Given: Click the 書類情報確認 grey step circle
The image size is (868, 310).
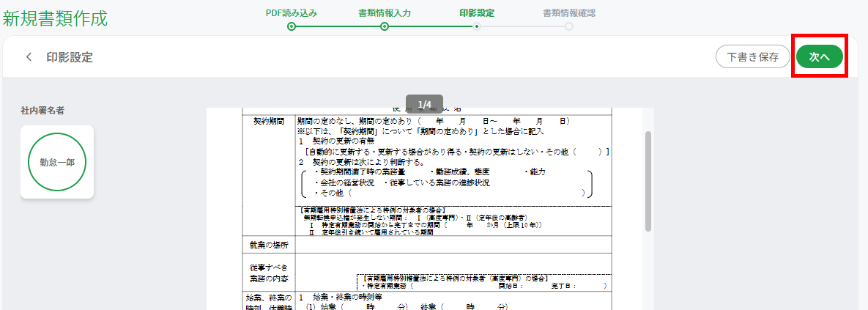Looking at the screenshot, I should [569, 26].
